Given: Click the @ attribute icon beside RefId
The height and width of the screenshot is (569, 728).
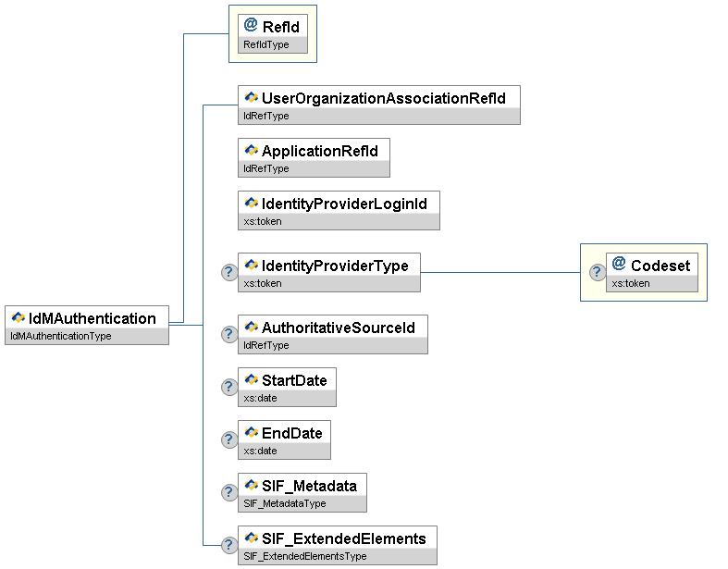Looking at the screenshot, I should pyautogui.click(x=251, y=26).
